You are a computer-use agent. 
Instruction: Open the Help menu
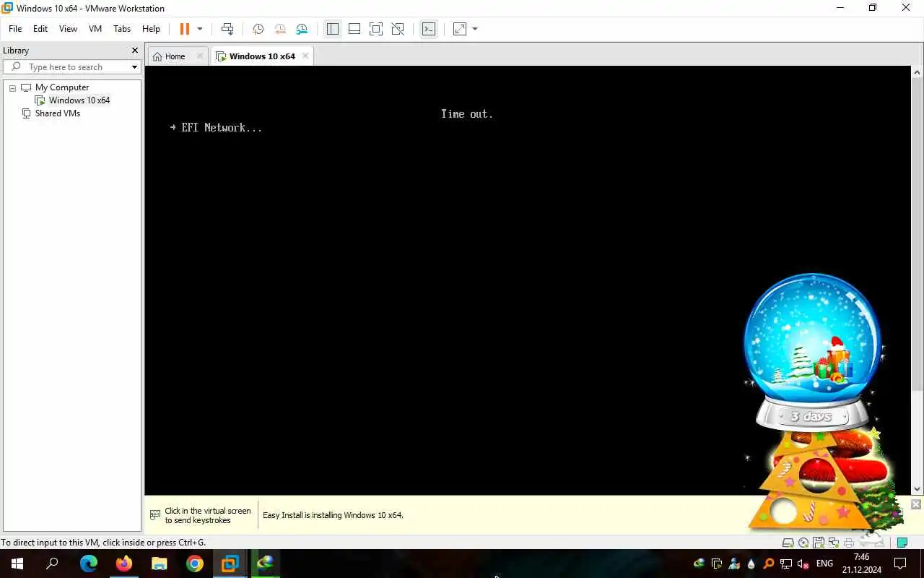click(x=151, y=29)
